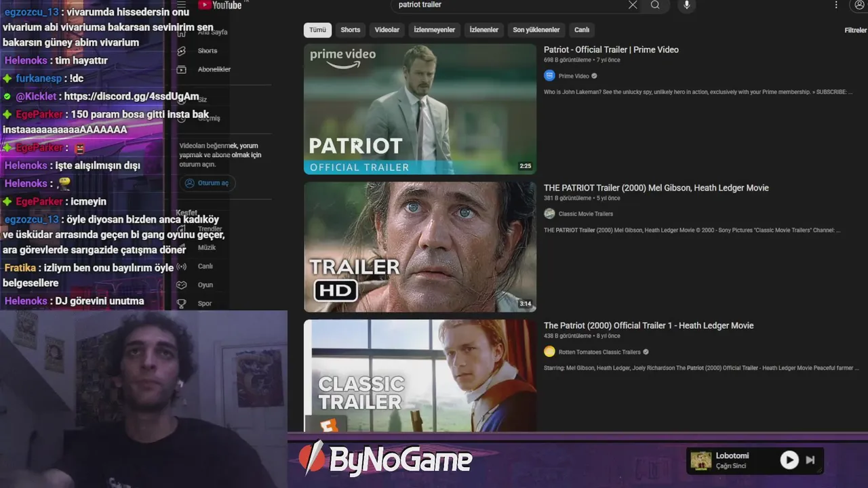The image size is (868, 488).
Task: Select the Canlı filter chip
Action: pyautogui.click(x=582, y=30)
